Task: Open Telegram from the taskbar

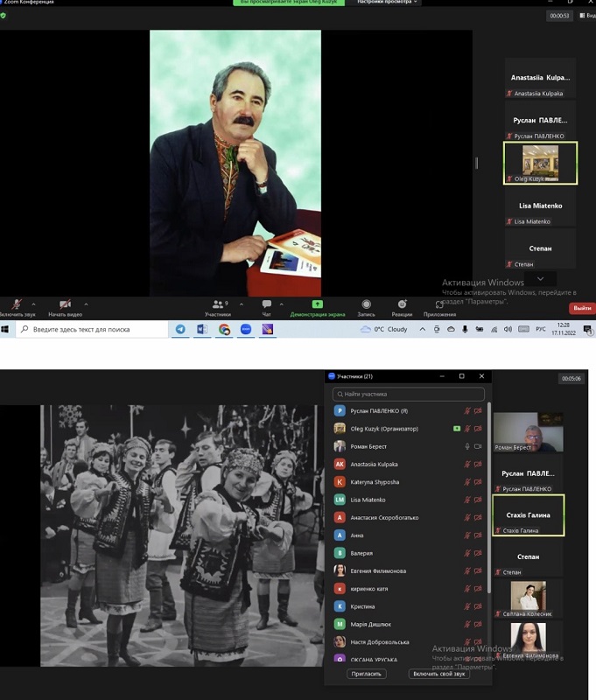Action: pyautogui.click(x=180, y=329)
